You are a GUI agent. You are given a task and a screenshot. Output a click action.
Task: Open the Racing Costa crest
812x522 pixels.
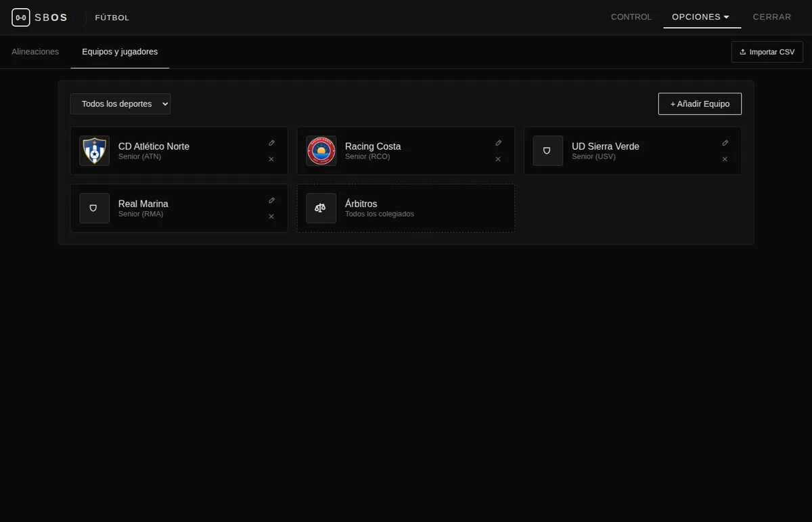(x=321, y=151)
